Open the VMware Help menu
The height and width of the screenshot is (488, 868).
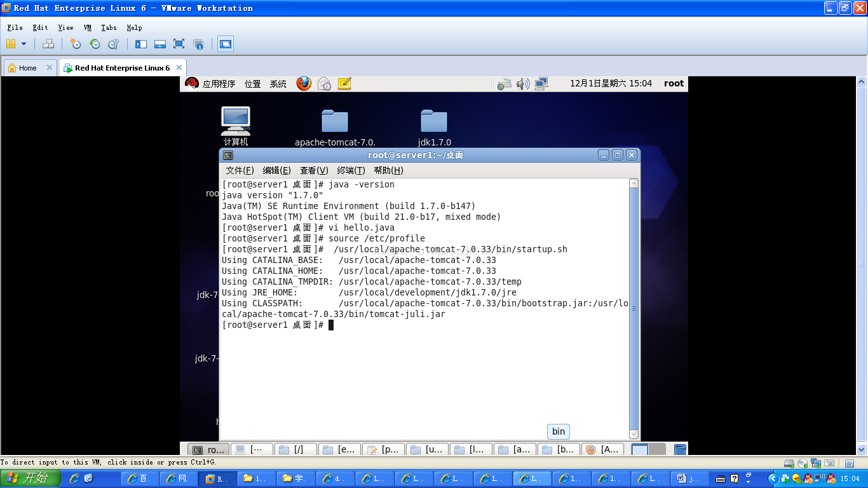[x=134, y=28]
